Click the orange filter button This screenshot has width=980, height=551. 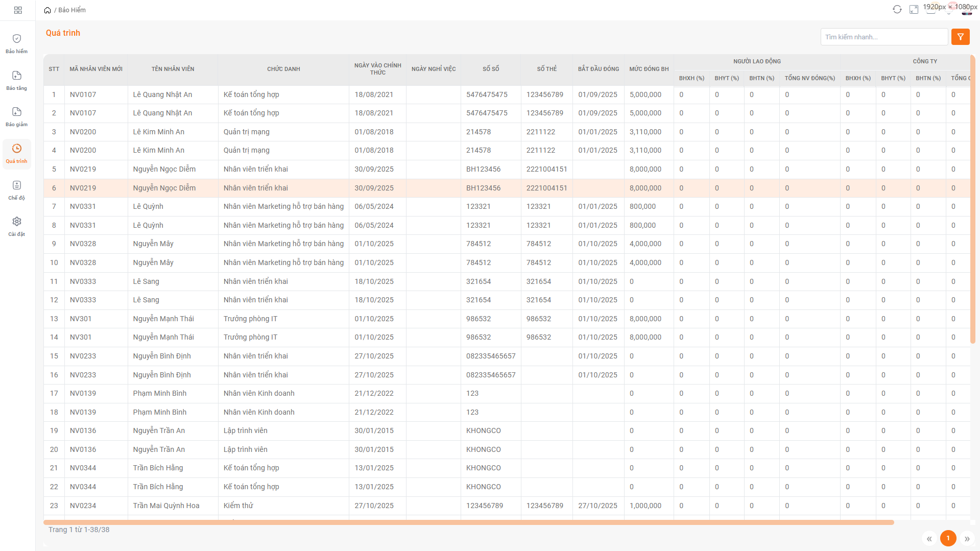pos(960,37)
